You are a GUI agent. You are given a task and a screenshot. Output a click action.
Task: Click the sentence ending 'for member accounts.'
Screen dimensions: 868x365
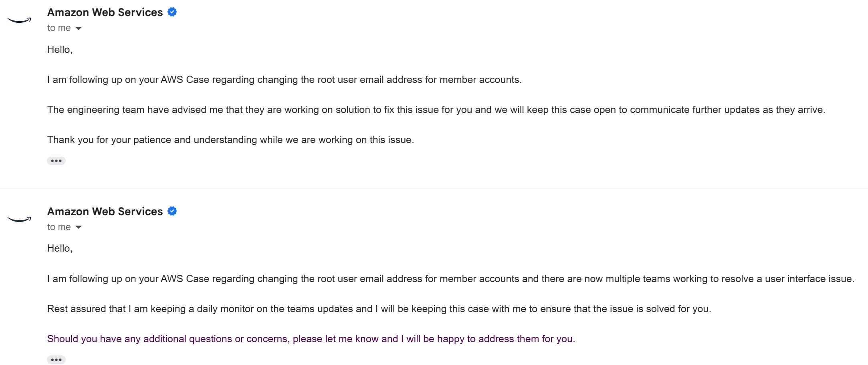tap(285, 80)
